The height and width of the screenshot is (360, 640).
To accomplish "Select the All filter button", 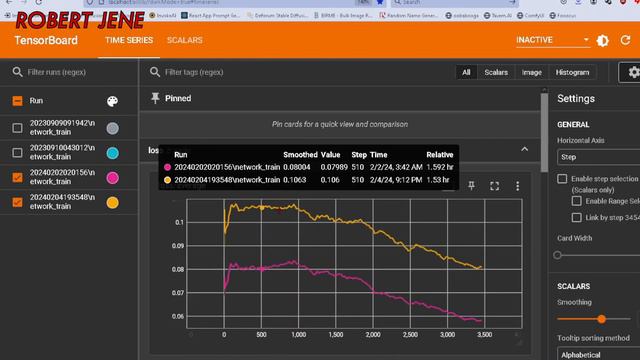I will tap(466, 72).
